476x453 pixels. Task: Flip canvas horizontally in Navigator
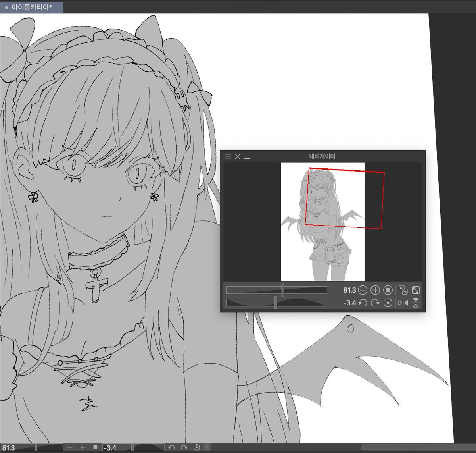[403, 303]
